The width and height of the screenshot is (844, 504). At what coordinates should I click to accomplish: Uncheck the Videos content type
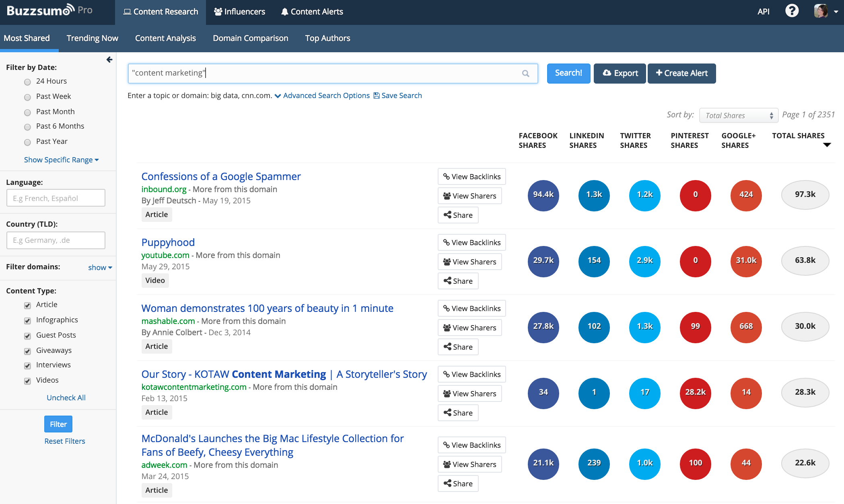click(27, 381)
